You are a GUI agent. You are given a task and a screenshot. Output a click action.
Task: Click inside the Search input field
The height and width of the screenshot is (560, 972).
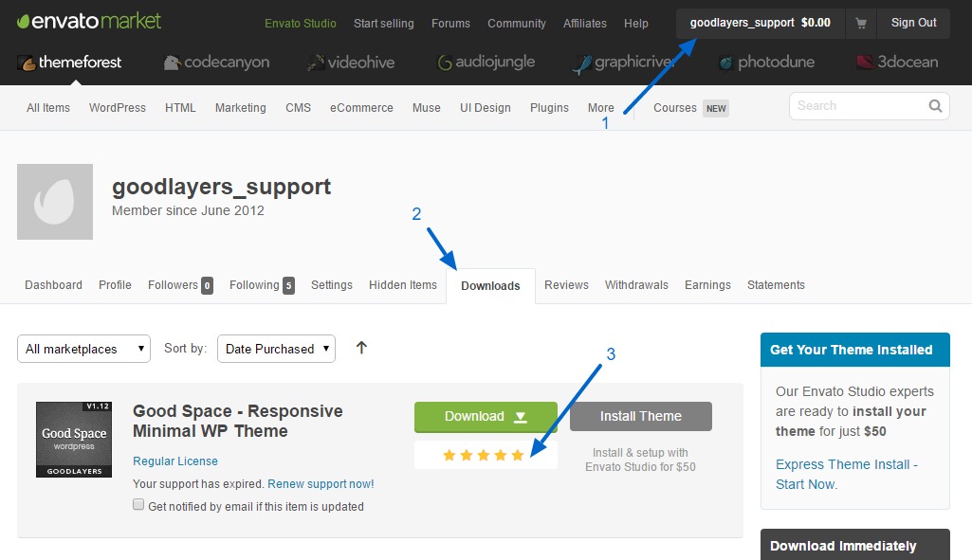pyautogui.click(x=858, y=106)
